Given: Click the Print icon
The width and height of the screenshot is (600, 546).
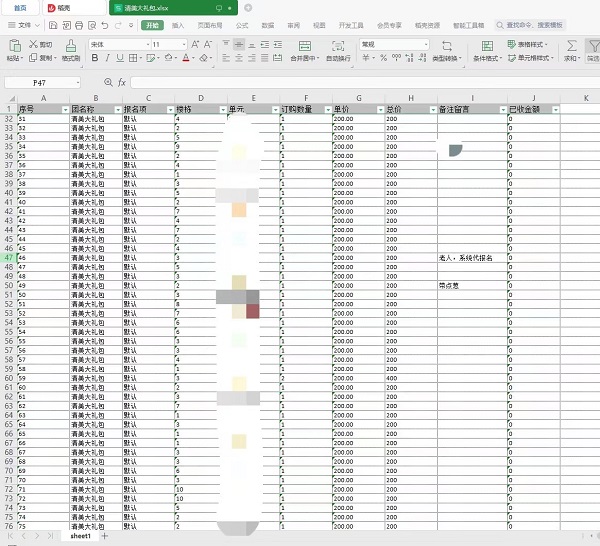Looking at the screenshot, I should point(79,26).
